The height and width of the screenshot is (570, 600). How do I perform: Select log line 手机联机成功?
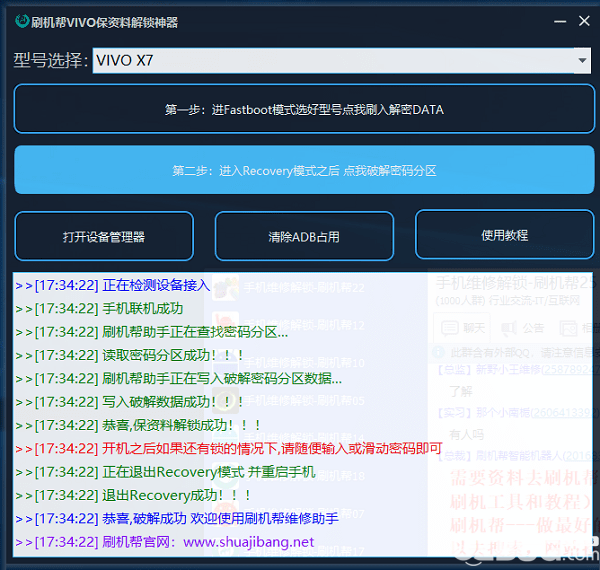[99, 309]
